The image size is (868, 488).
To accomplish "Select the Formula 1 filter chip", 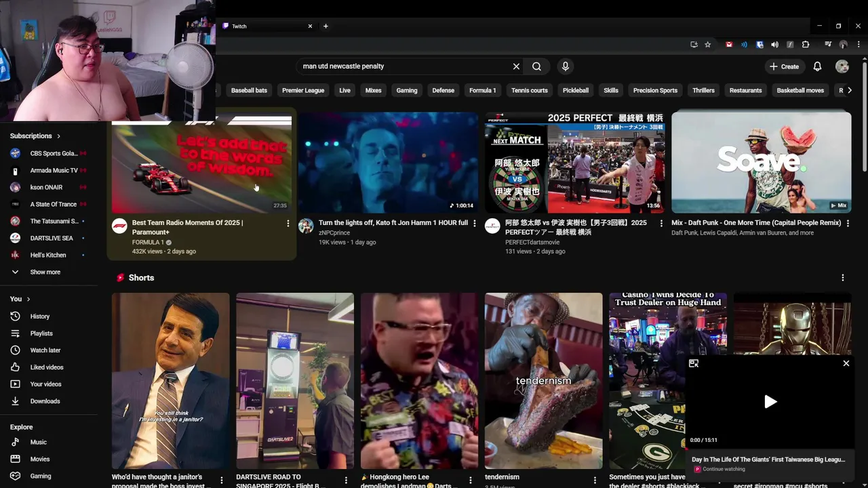I will coord(483,90).
